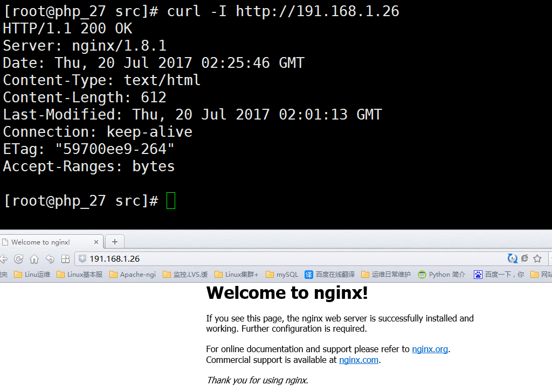This screenshot has width=552, height=392.
Task: Bookmark this page with the star icon
Action: [x=537, y=259]
